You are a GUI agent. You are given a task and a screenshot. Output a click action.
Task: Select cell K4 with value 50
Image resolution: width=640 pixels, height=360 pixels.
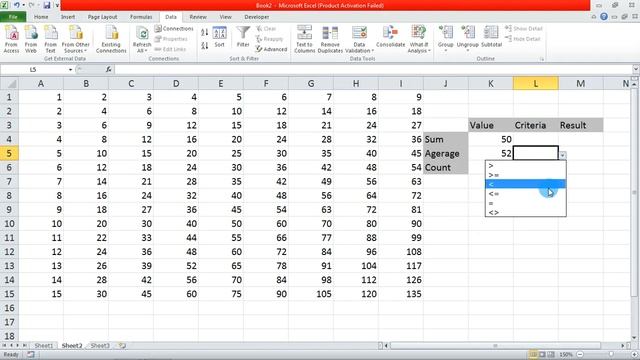pos(491,139)
